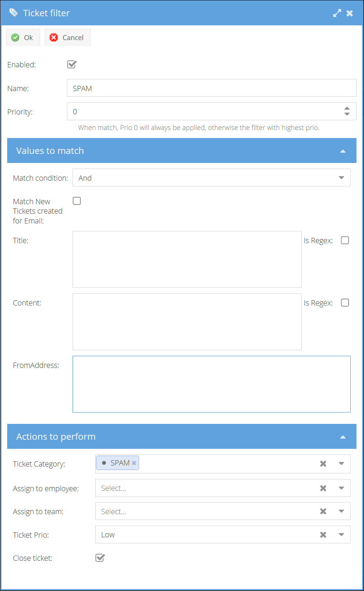The height and width of the screenshot is (591, 364).
Task: Click inside the FromAddress text area
Action: tap(211, 384)
